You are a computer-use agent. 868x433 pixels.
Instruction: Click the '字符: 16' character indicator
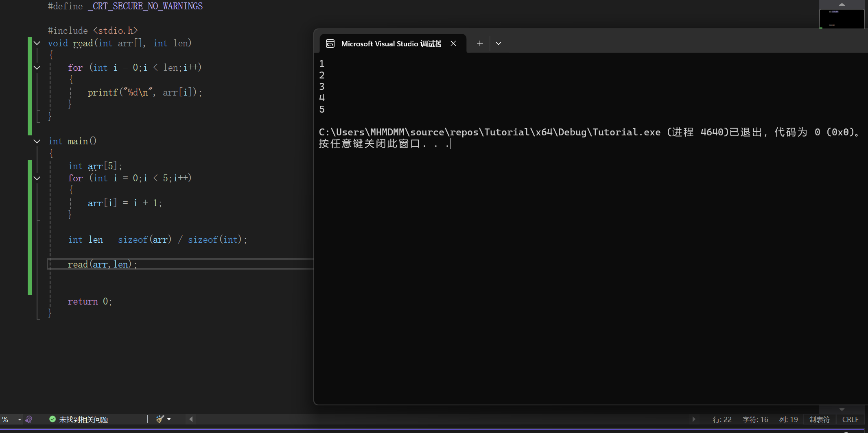[x=755, y=419]
